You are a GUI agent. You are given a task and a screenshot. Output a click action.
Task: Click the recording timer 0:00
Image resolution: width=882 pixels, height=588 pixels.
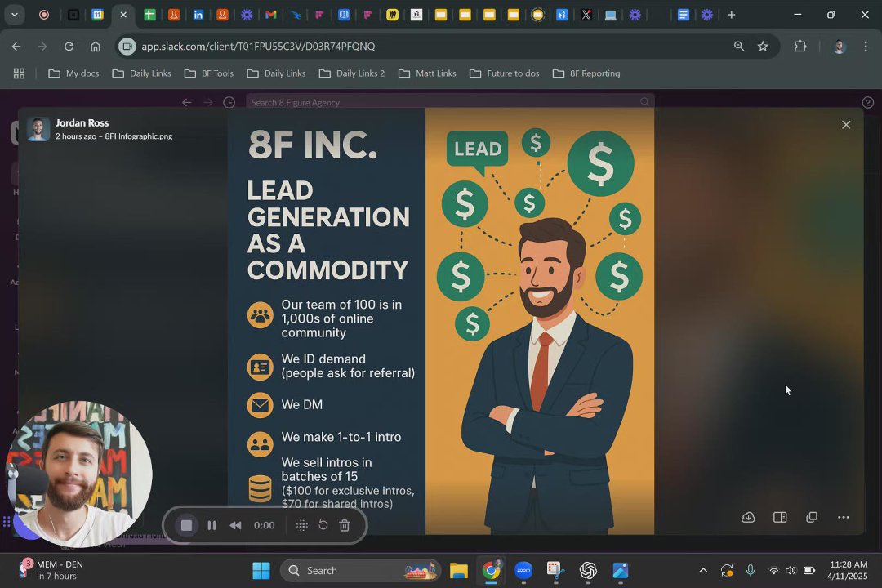point(264,525)
